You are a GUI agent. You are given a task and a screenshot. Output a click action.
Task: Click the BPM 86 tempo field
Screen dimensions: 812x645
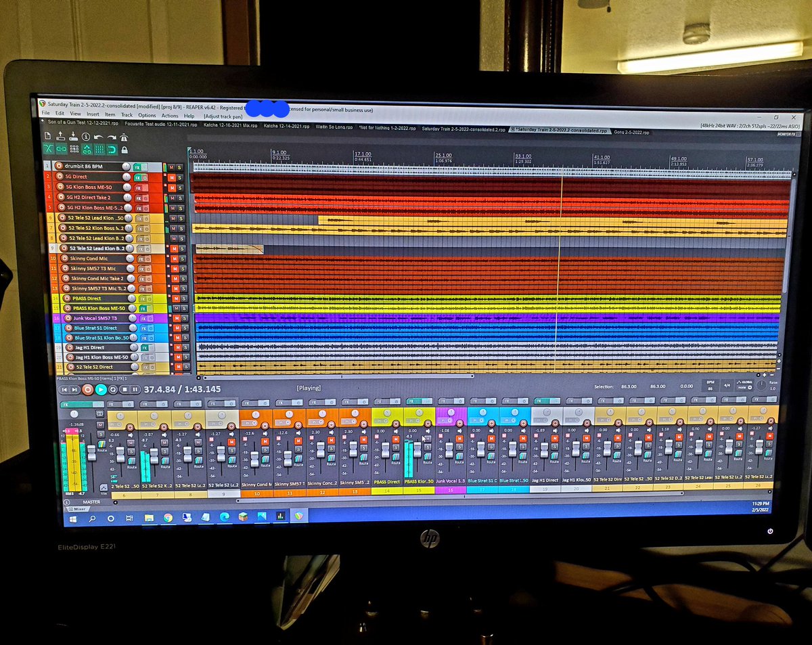[710, 385]
